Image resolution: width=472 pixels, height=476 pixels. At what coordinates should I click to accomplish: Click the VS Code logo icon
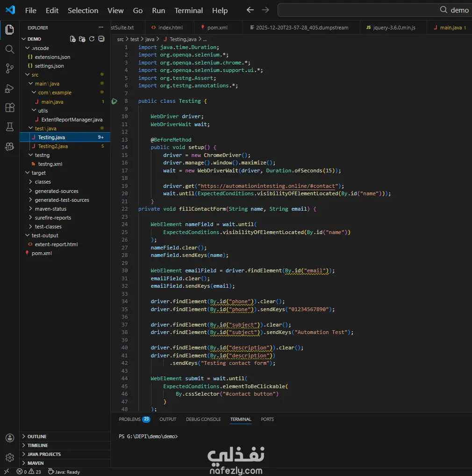coord(10,10)
